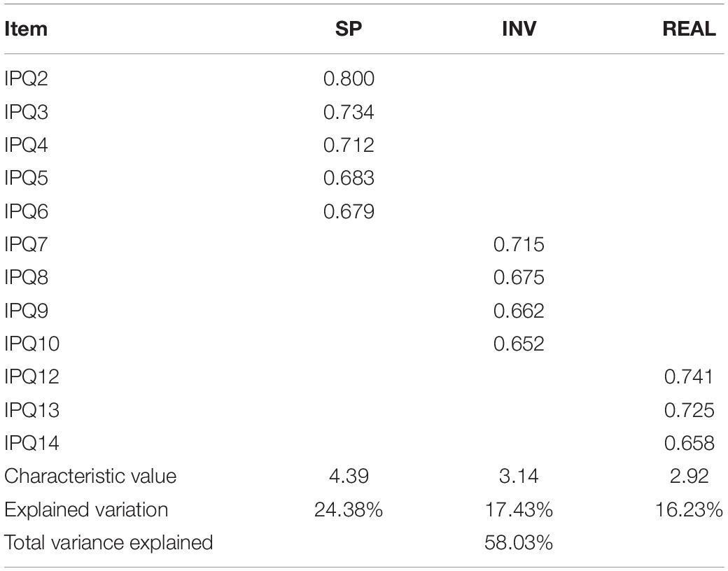Click the 58.03% total variance value
The image size is (728, 571).
pos(519,543)
